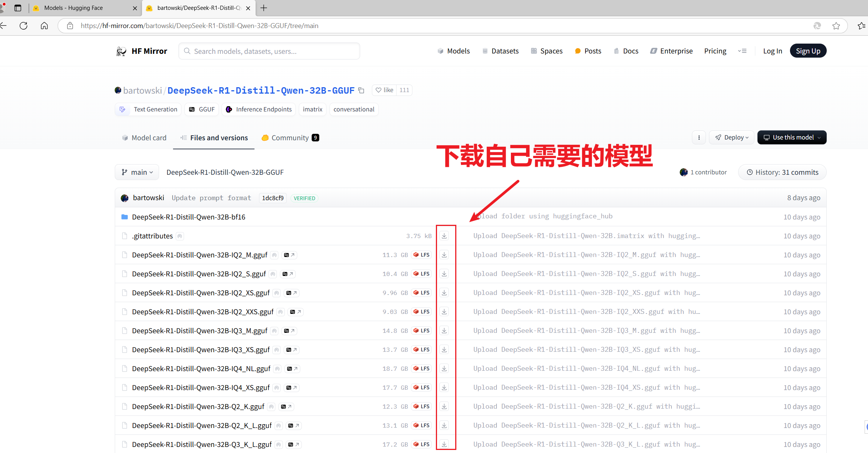Download the IQ2_M.gguf file
The height and width of the screenshot is (453, 868).
[444, 255]
